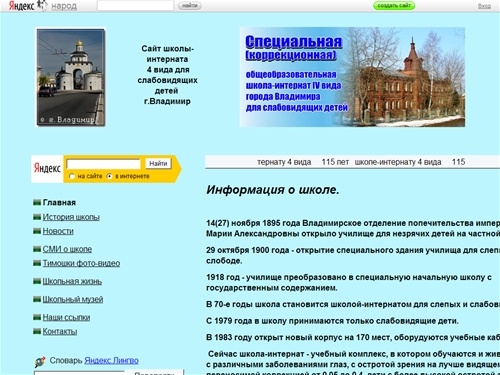Viewport: 500px width, 375px height.
Task: Open the Vladimir Golden Gate photo thumbnail
Action: coord(71,77)
